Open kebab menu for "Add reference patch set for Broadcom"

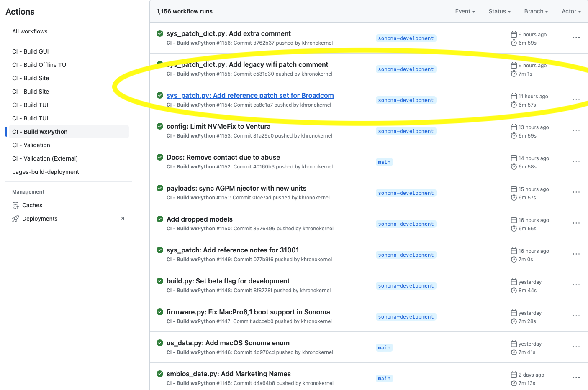576,99
